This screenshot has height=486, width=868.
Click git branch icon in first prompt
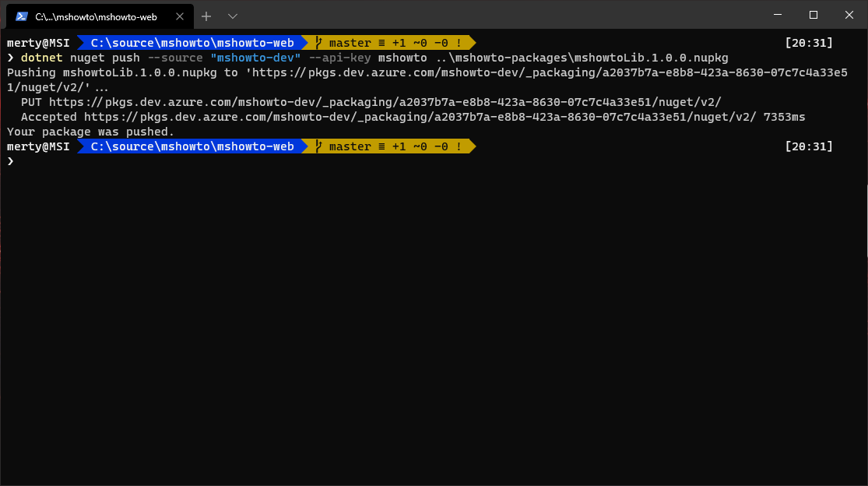pos(318,43)
